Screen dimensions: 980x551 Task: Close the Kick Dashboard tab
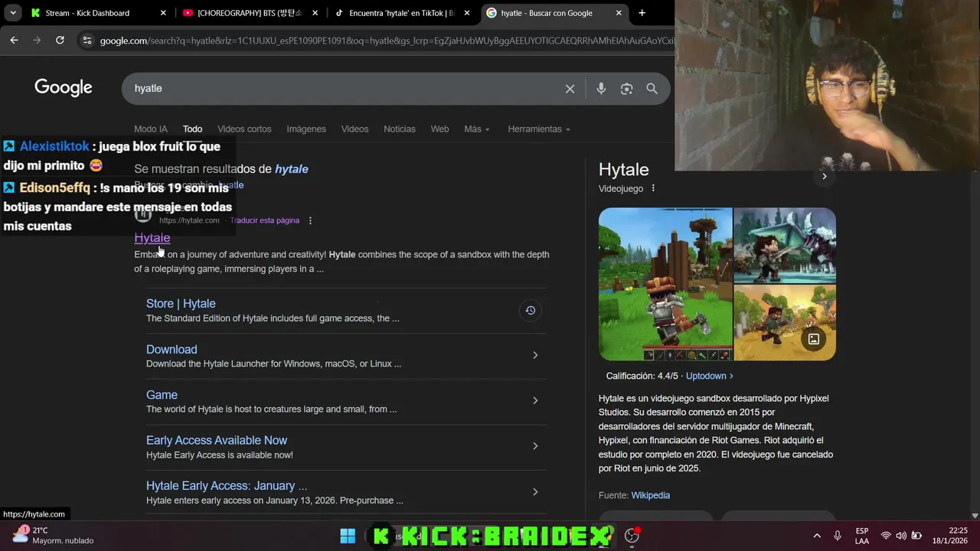coord(163,13)
